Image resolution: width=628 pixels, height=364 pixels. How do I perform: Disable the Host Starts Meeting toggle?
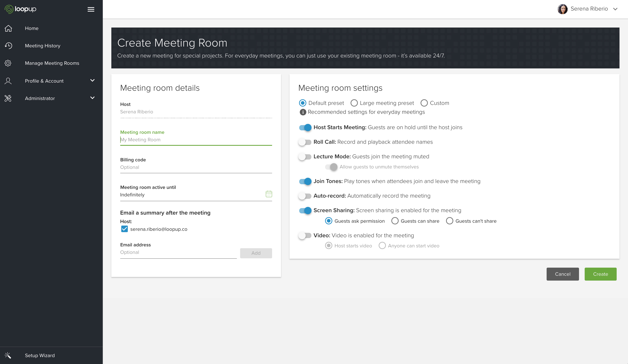pyautogui.click(x=305, y=128)
